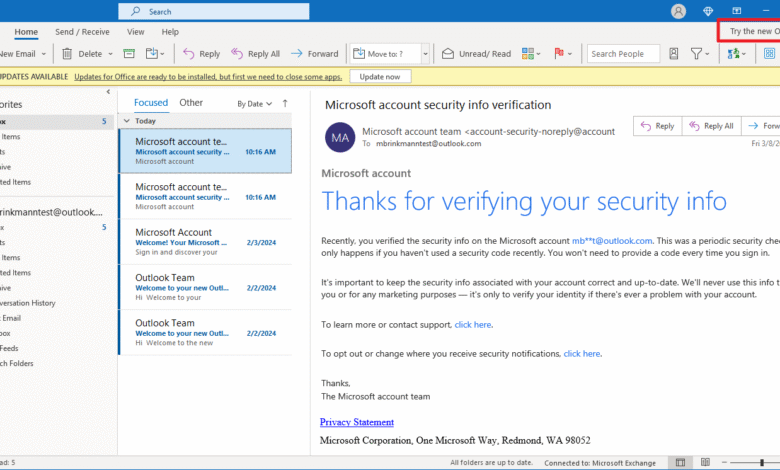Click the Search box in title bar
Viewport: 780px width, 470px height.
coord(213,11)
